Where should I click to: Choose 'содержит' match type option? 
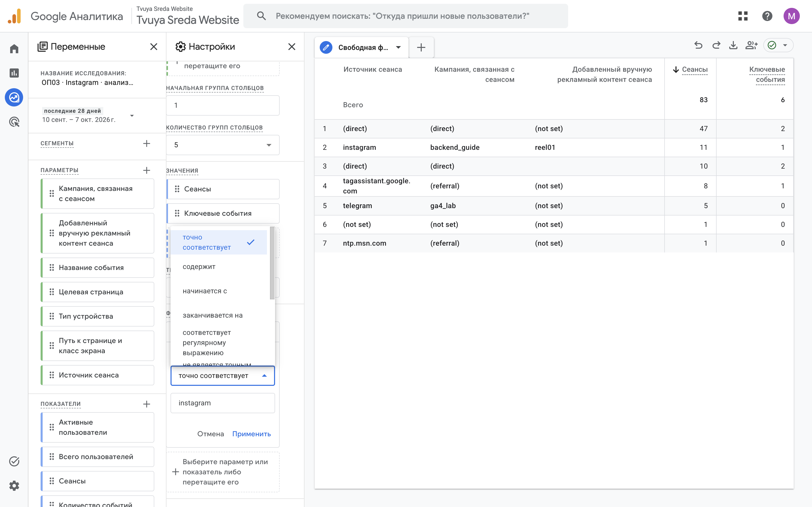click(x=218, y=267)
